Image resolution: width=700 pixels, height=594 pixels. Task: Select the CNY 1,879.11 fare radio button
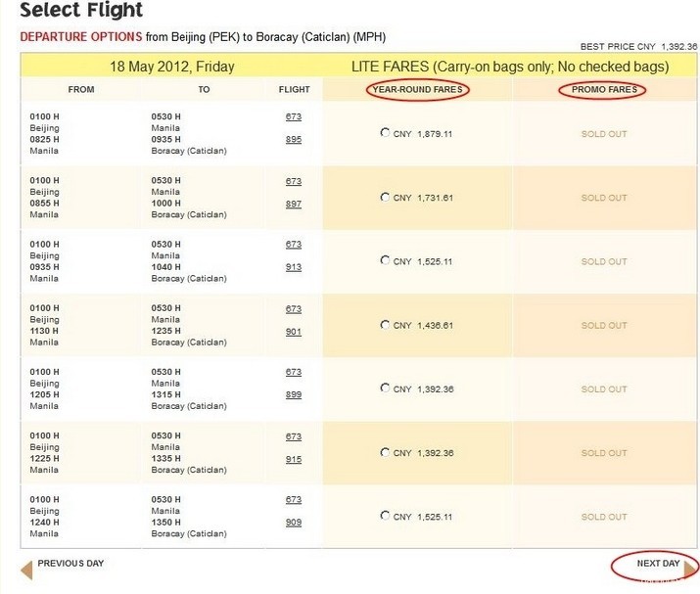pos(385,132)
